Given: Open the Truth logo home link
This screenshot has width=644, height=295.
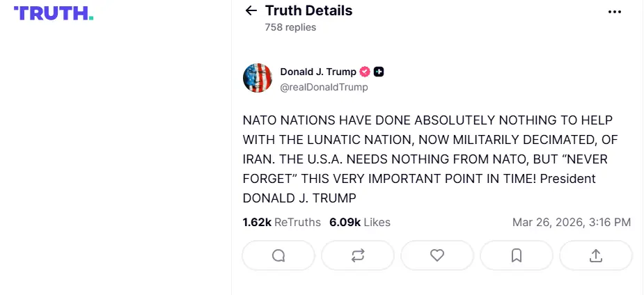Looking at the screenshot, I should click(x=53, y=13).
